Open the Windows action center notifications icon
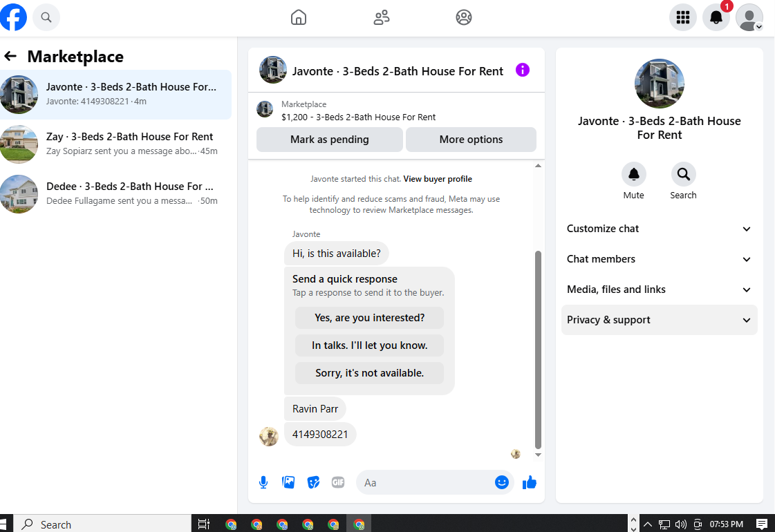775x532 pixels. 762,524
